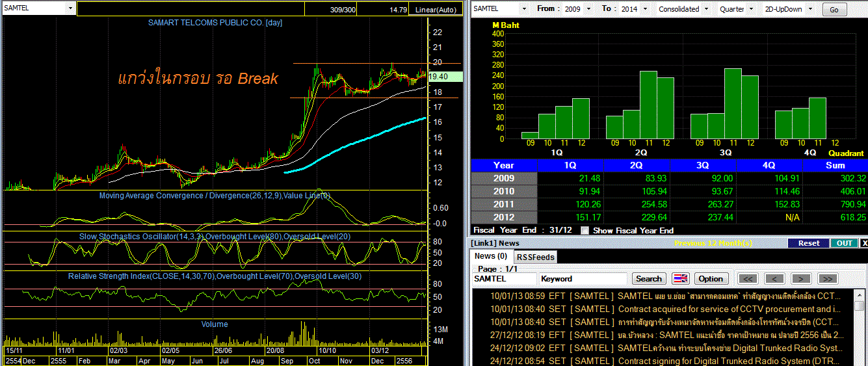Viewport: 868px width, 366px height.
Task: Go to next news page (>)
Action: click(800, 278)
